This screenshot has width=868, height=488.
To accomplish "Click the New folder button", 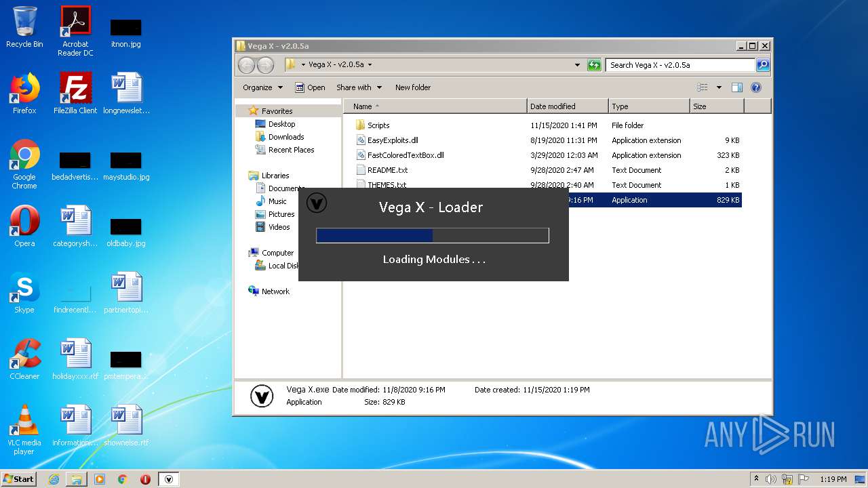I will [x=413, y=87].
